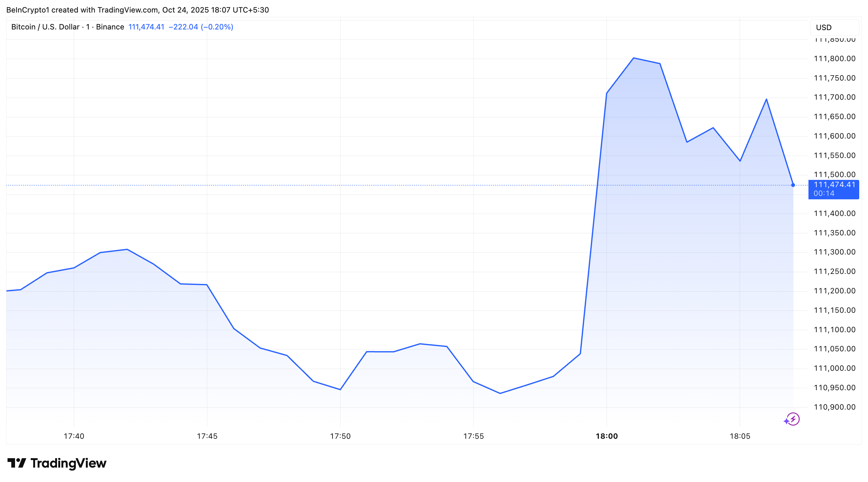
Task: Select the 17:50 time axis label
Action: pyautogui.click(x=340, y=436)
